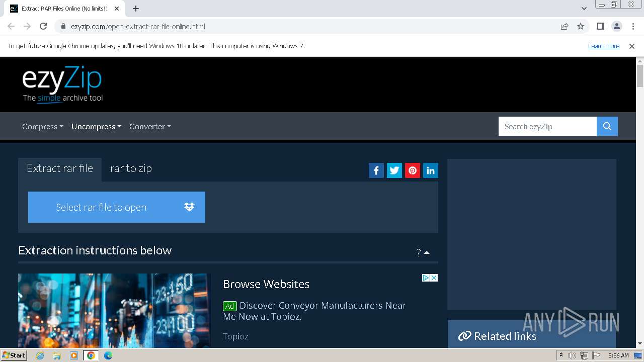The image size is (644, 362).
Task: Open AdChoices info icon
Action: (426, 278)
